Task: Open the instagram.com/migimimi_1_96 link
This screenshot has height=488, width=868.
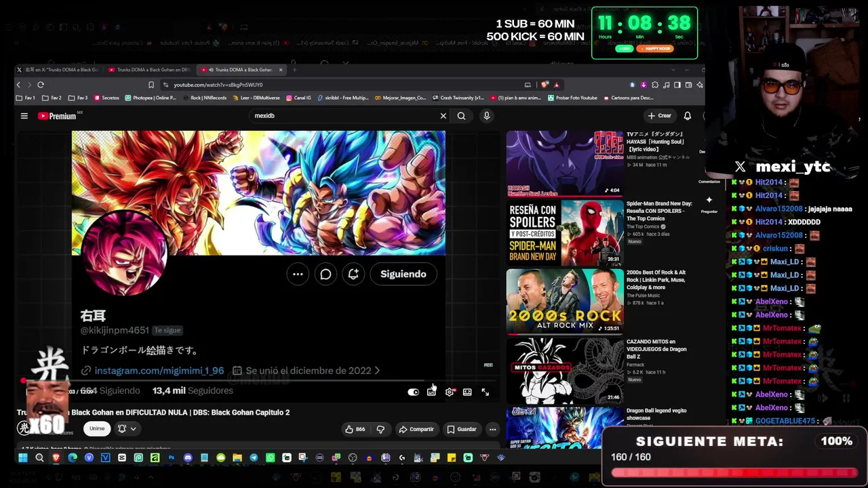Action: pos(159,371)
